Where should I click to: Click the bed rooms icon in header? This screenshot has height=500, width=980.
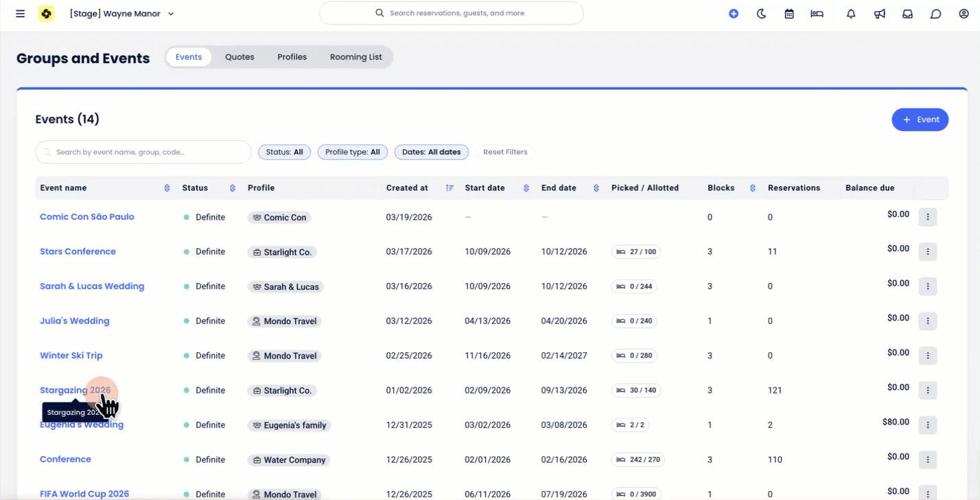pos(817,14)
